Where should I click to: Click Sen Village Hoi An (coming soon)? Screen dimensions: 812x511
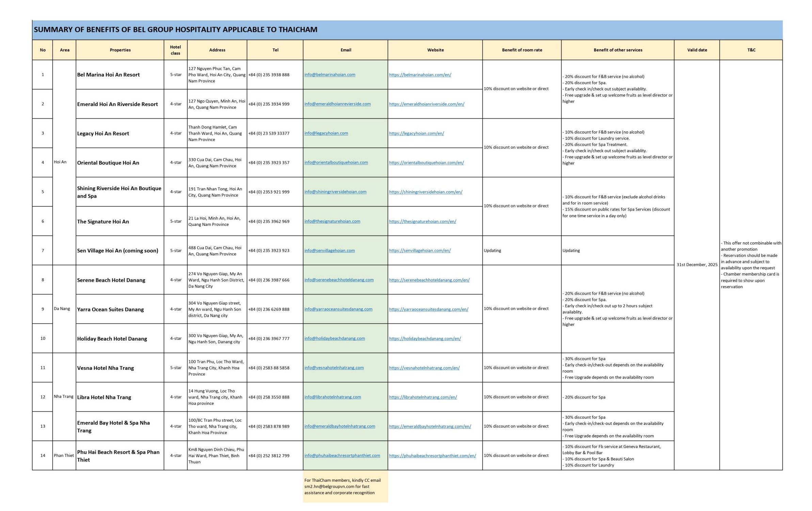click(117, 250)
